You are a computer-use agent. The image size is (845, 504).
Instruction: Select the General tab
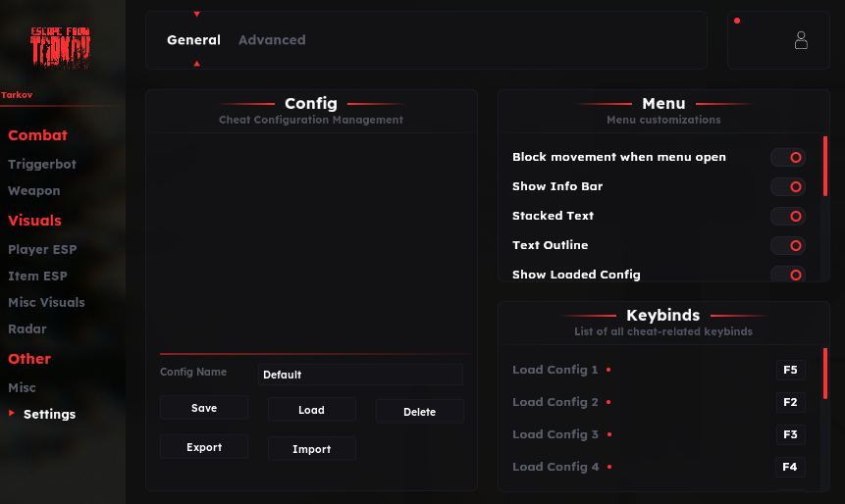coord(193,40)
